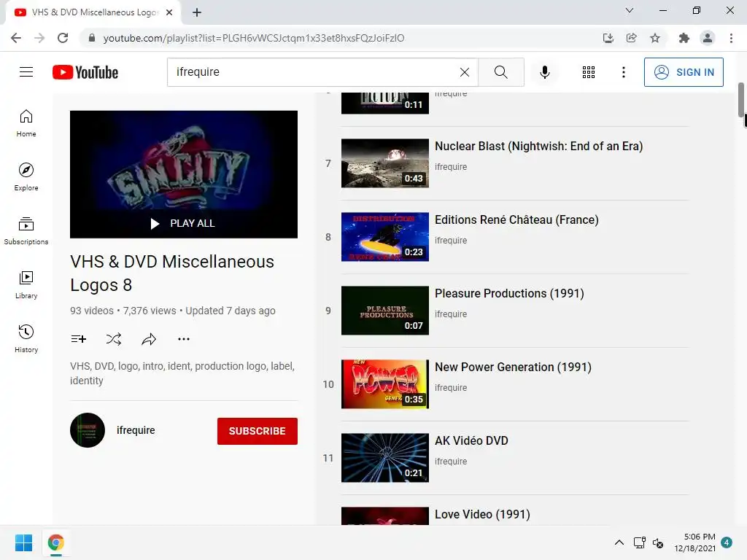Open Explore in sidebar

click(26, 176)
